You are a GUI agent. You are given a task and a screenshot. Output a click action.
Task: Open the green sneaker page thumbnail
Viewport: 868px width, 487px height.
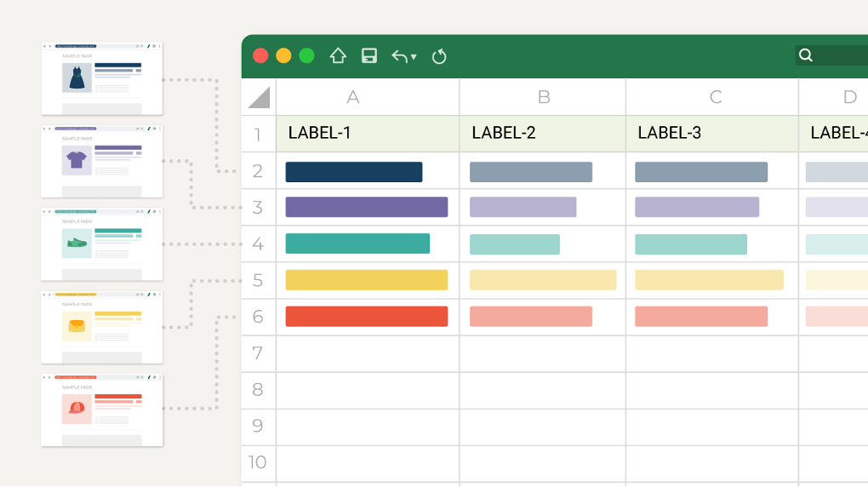point(102,244)
